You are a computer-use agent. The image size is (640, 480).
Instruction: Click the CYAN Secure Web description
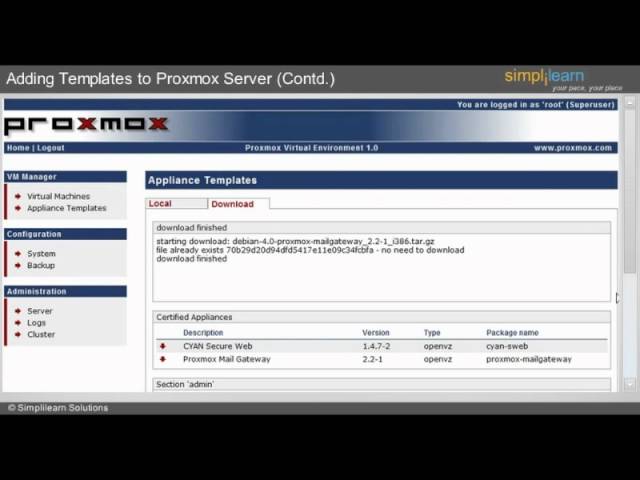(x=218, y=346)
